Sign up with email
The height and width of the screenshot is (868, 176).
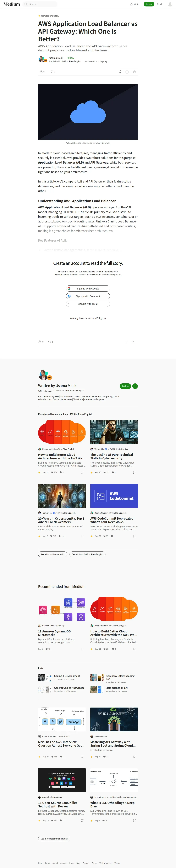pyautogui.click(x=88, y=304)
